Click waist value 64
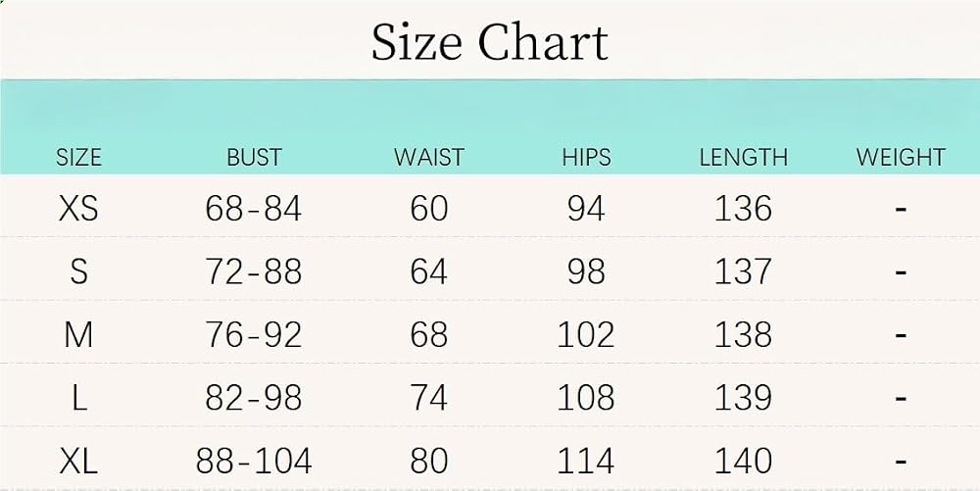 point(429,271)
